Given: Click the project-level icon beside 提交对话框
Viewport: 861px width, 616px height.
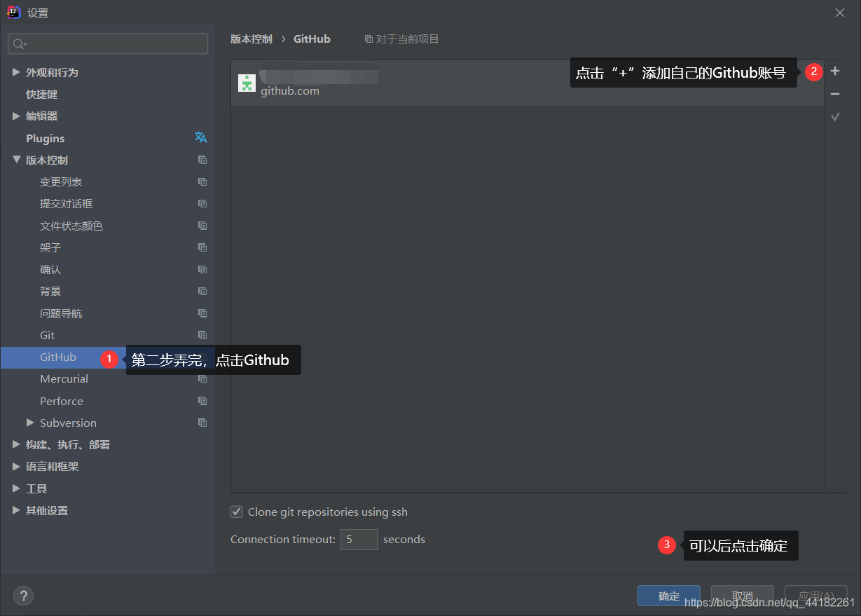Looking at the screenshot, I should click(202, 204).
